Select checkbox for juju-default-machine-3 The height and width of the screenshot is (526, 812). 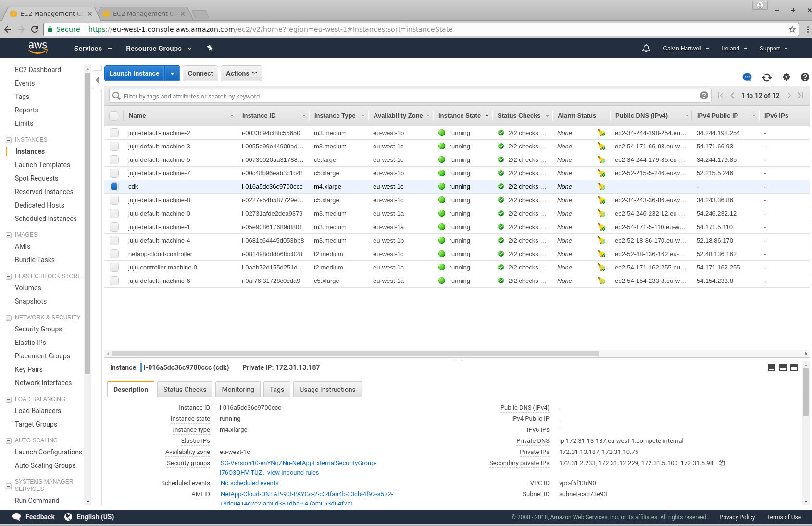click(114, 147)
